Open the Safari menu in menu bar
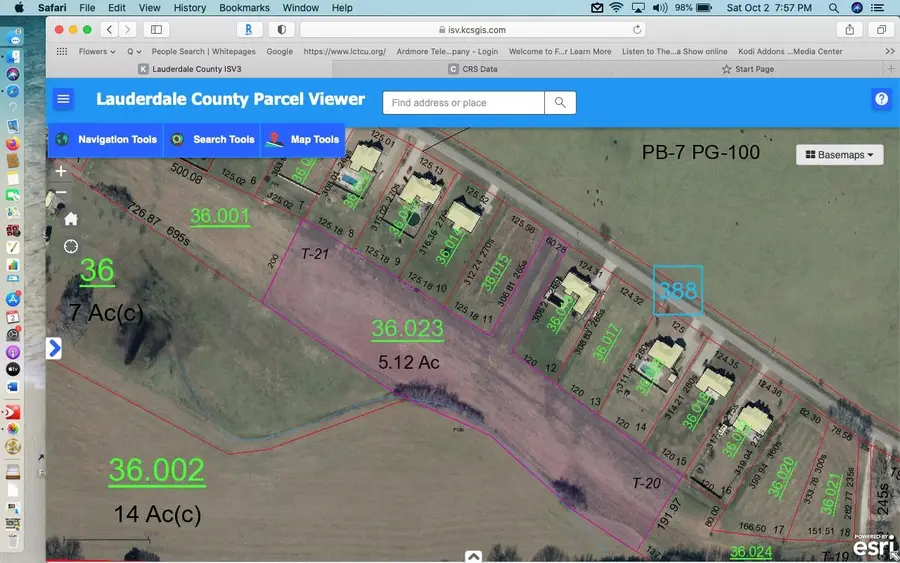Screen dimensions: 900x563 click(52, 7)
